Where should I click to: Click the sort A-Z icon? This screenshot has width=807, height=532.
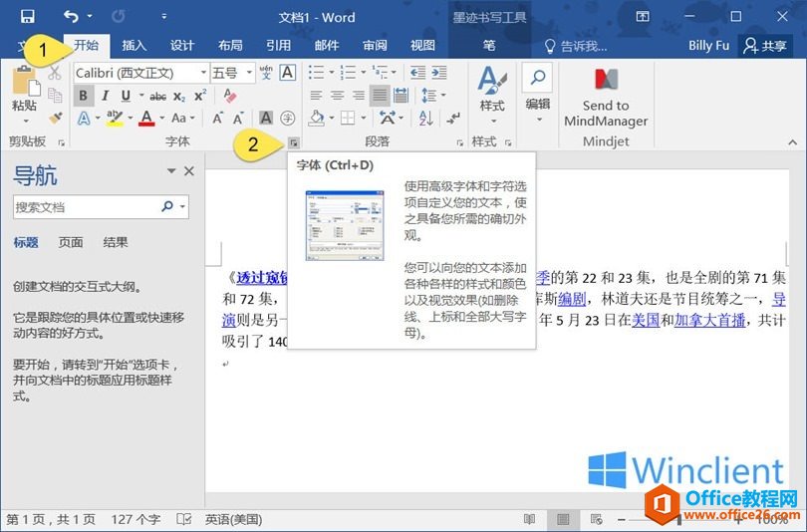tap(425, 119)
